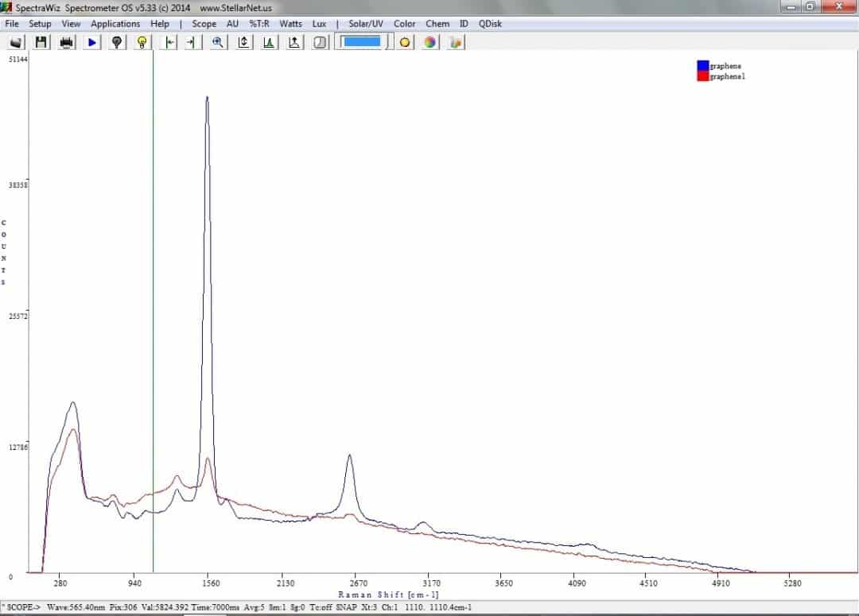Toggle the dark reference bulb icon
This screenshot has height=616, width=859.
coord(116,42)
